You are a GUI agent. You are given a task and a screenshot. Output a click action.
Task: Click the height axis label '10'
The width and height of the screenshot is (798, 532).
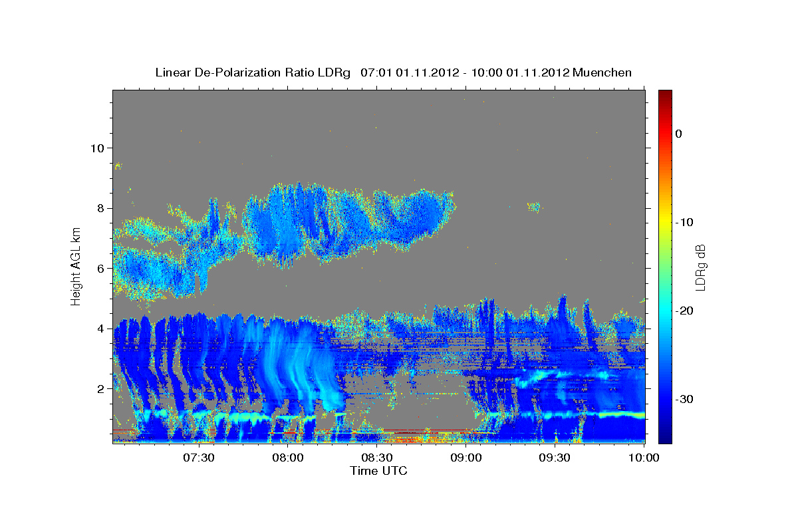96,148
